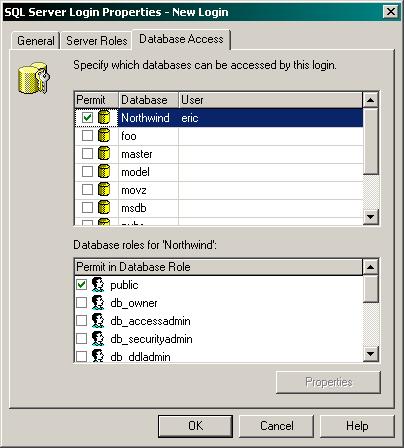Click the db_securityadmin role user icon
The height and width of the screenshot is (448, 404).
98,339
